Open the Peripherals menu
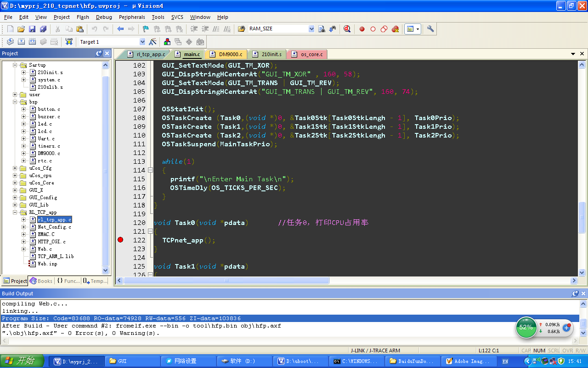 (131, 17)
